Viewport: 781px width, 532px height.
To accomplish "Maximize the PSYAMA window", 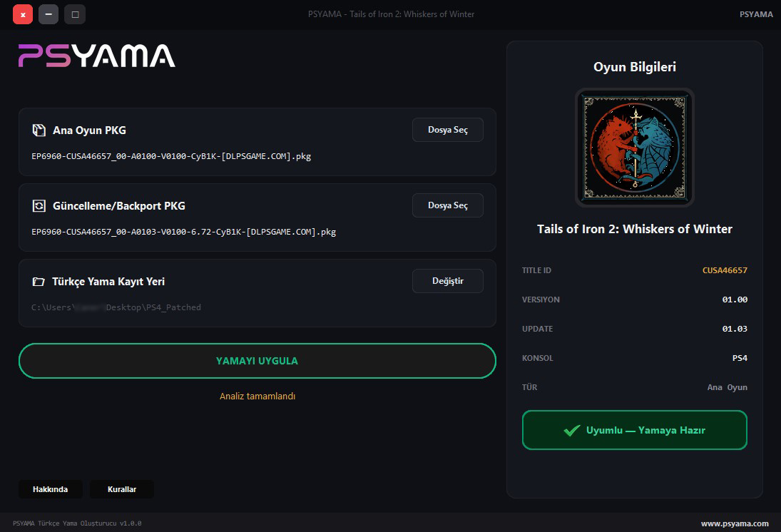I will coord(75,14).
